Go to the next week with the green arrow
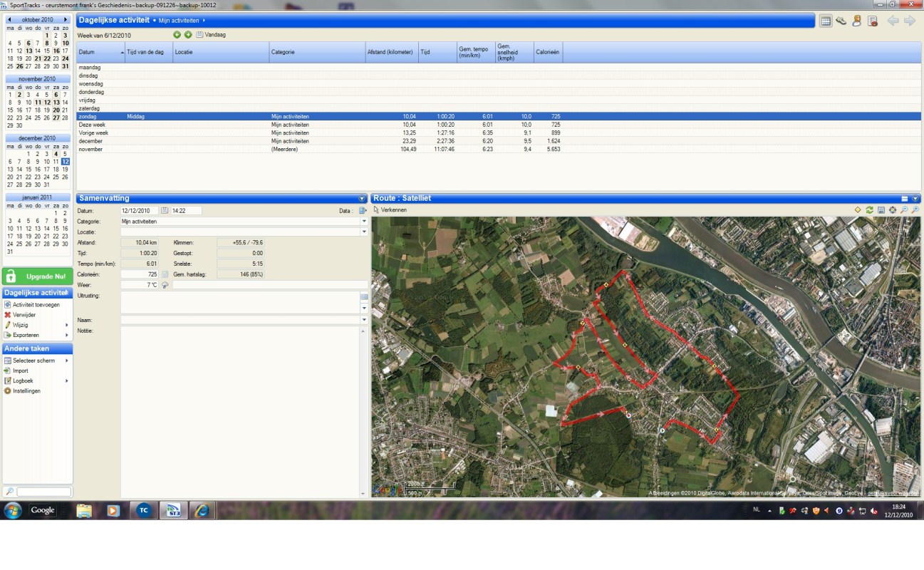This screenshot has width=924, height=570. (188, 34)
